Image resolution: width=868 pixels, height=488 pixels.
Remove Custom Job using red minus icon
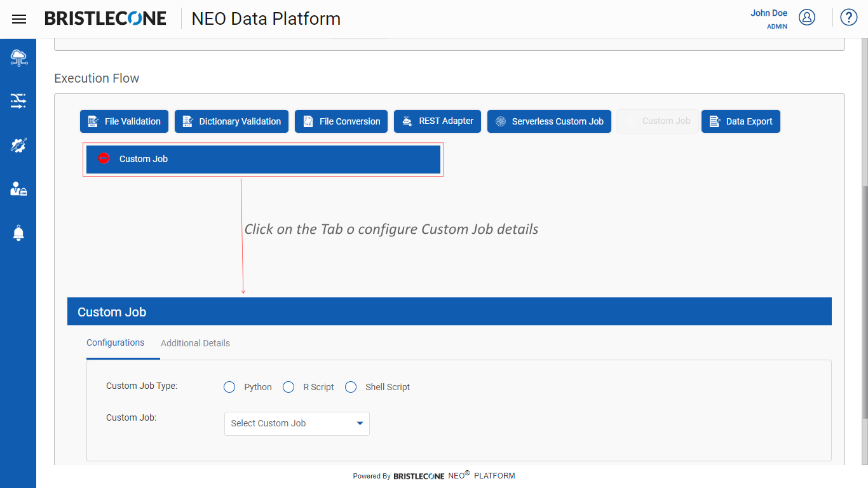click(x=104, y=159)
